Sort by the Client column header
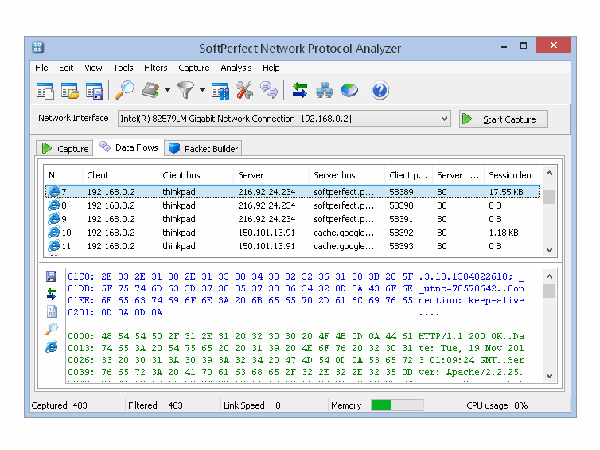The height and width of the screenshot is (450, 600). (120, 175)
